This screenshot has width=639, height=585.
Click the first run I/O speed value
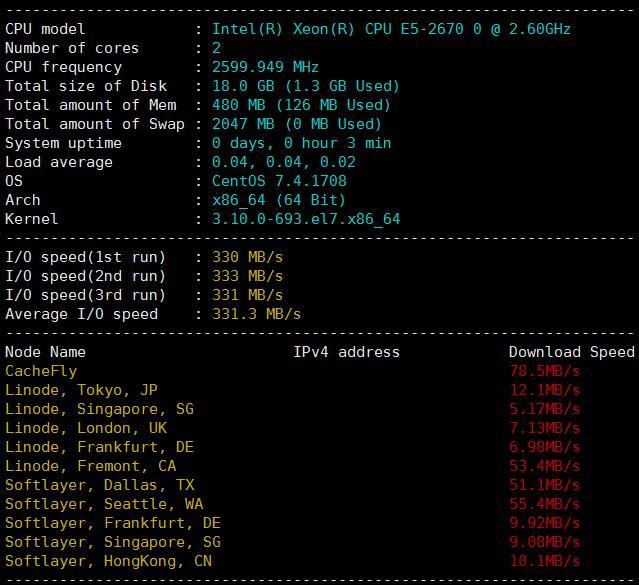tap(247, 257)
